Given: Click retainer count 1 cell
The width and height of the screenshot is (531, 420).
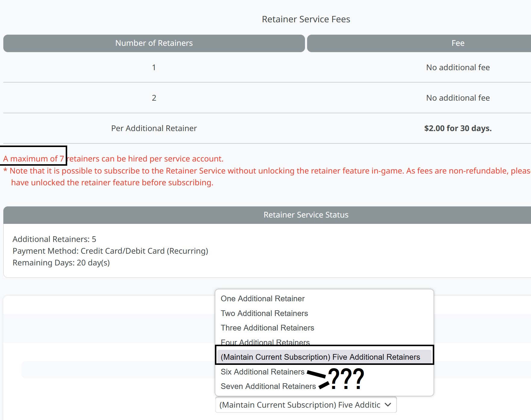Looking at the screenshot, I should (154, 67).
